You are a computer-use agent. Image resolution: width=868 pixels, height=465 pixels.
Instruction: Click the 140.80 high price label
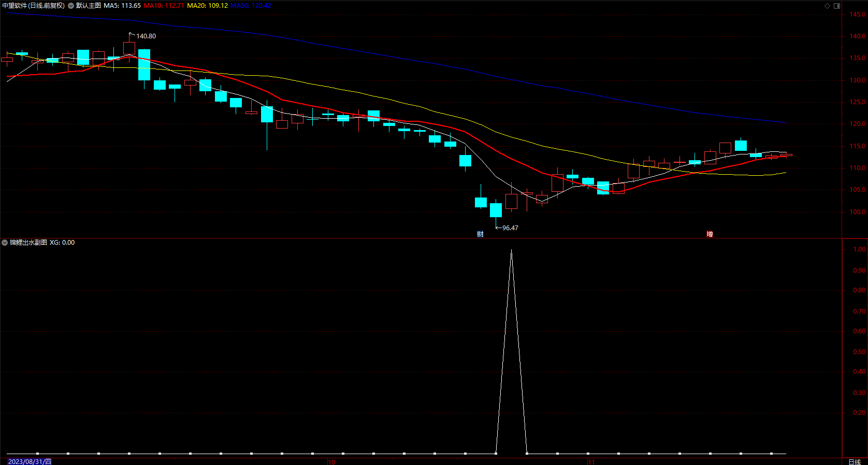pos(146,36)
